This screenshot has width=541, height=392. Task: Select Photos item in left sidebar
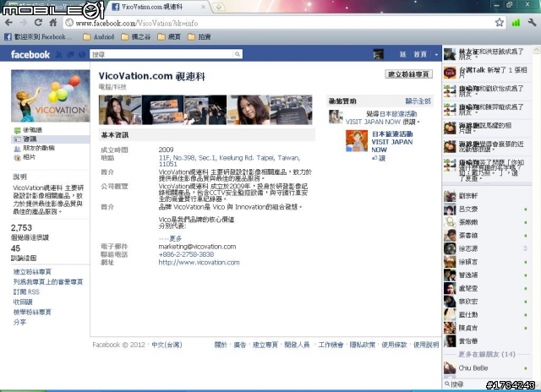point(25,157)
